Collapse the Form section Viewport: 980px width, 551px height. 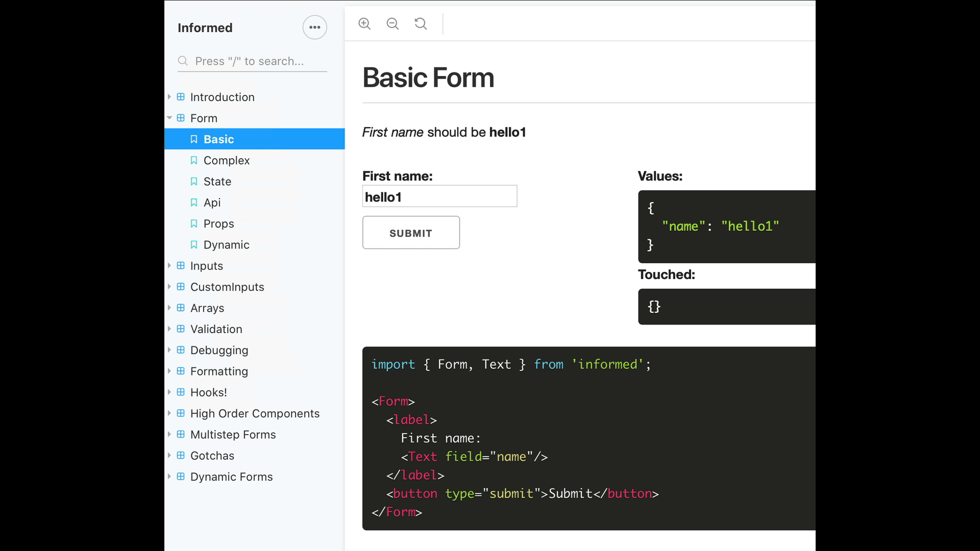(170, 118)
